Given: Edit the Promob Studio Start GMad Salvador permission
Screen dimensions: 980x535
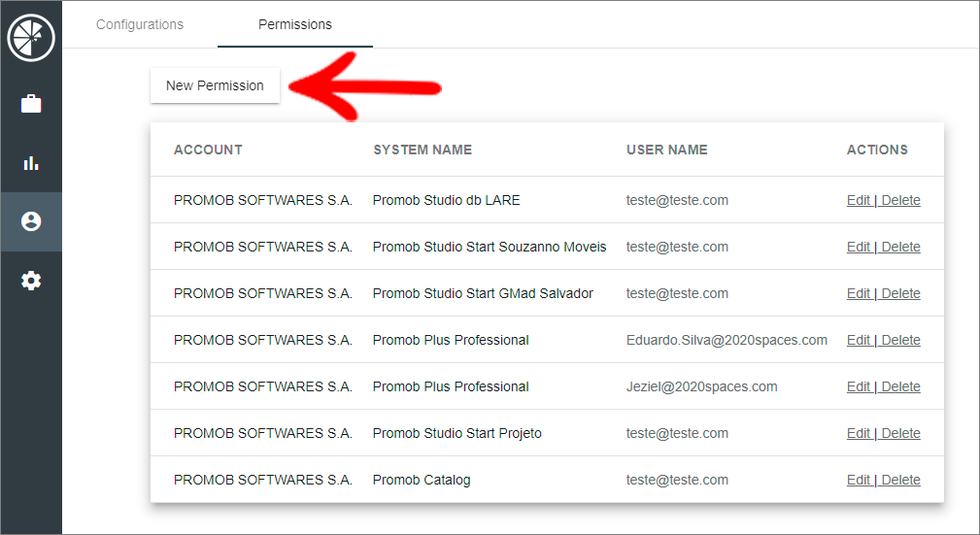Looking at the screenshot, I should click(x=859, y=293).
